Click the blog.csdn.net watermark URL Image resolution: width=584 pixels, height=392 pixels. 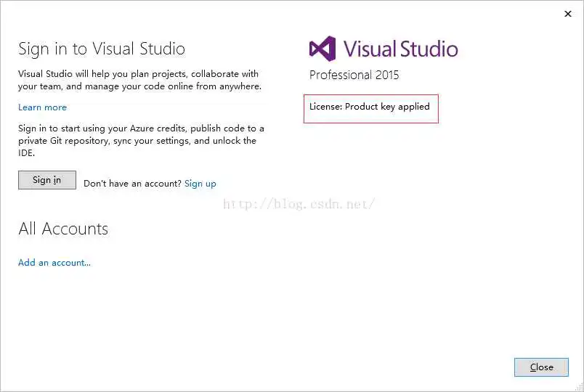[299, 204]
